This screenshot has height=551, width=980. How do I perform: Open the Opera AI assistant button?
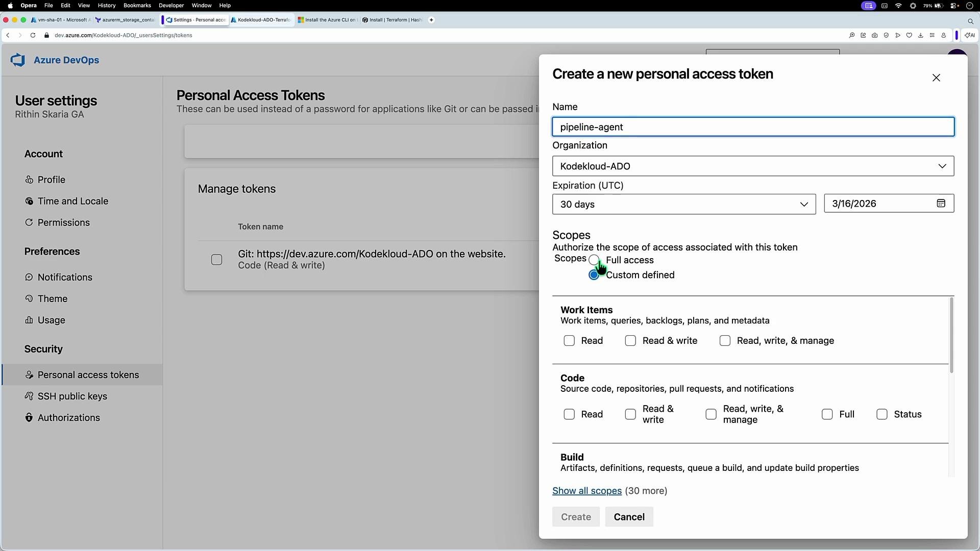click(x=970, y=35)
